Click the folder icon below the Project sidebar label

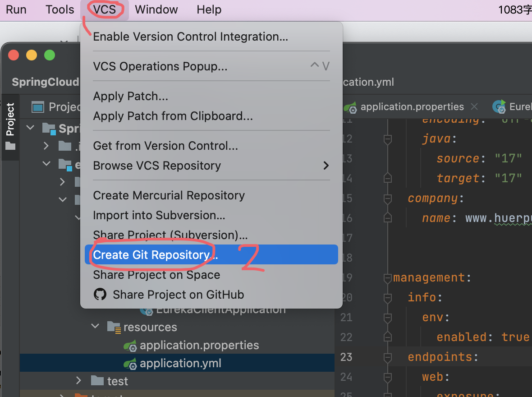[x=10, y=146]
